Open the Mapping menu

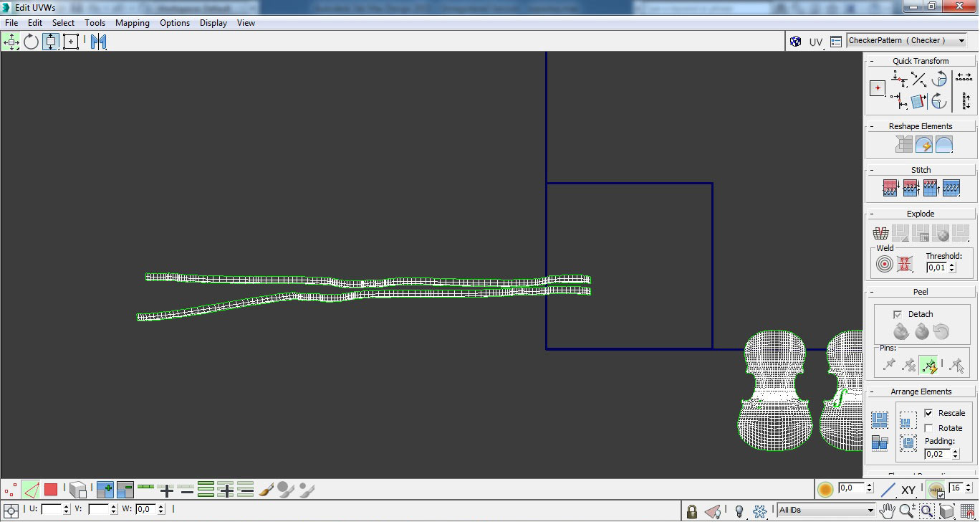click(133, 23)
